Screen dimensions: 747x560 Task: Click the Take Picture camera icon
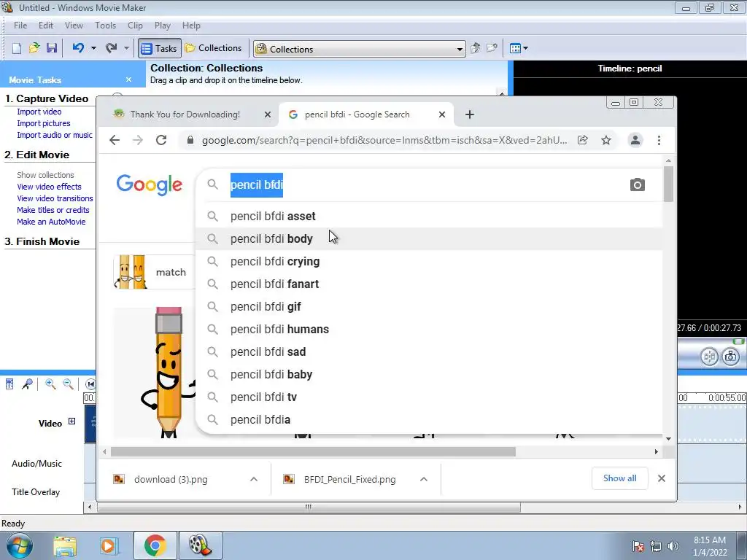pos(731,356)
